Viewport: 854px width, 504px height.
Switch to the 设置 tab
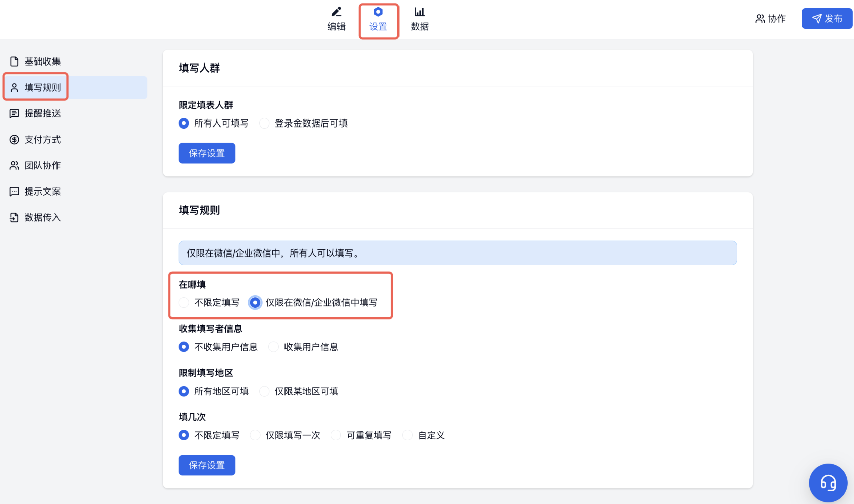pos(378,20)
